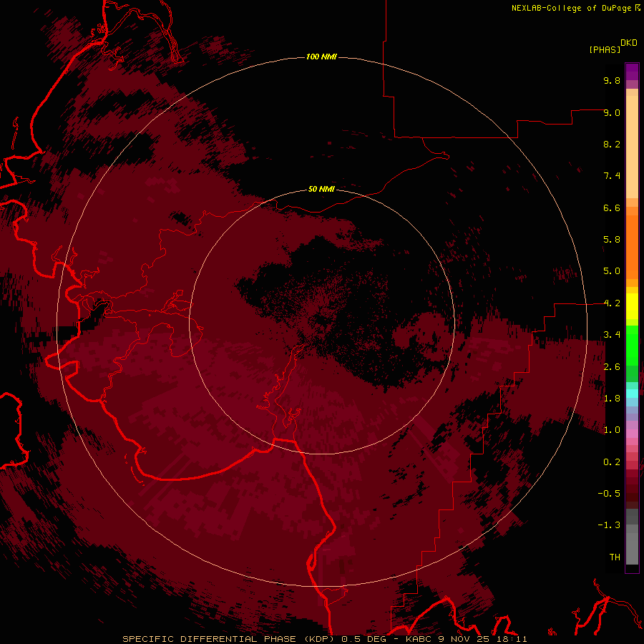Click the 6.6 scale value
This screenshot has width=644, height=644.
[612, 208]
